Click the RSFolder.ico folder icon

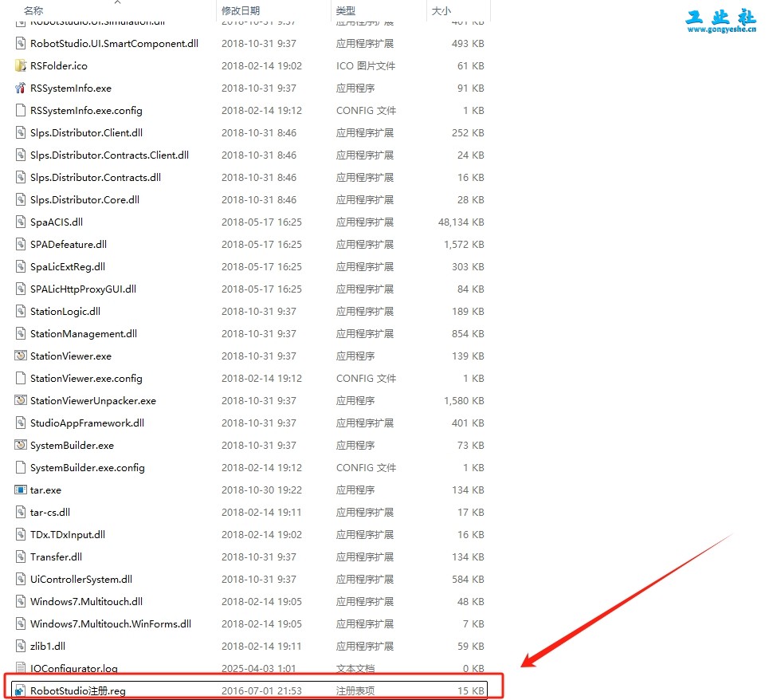tap(20, 65)
